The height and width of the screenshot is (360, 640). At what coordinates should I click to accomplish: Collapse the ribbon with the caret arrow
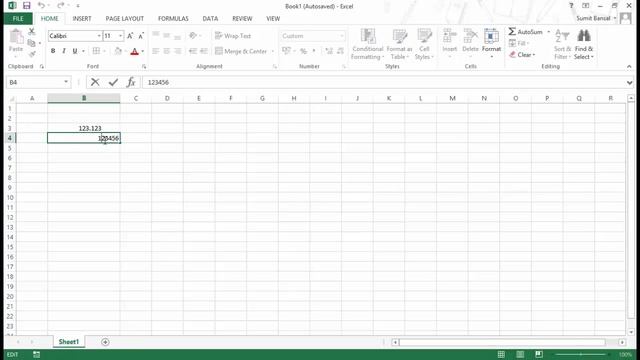(629, 67)
